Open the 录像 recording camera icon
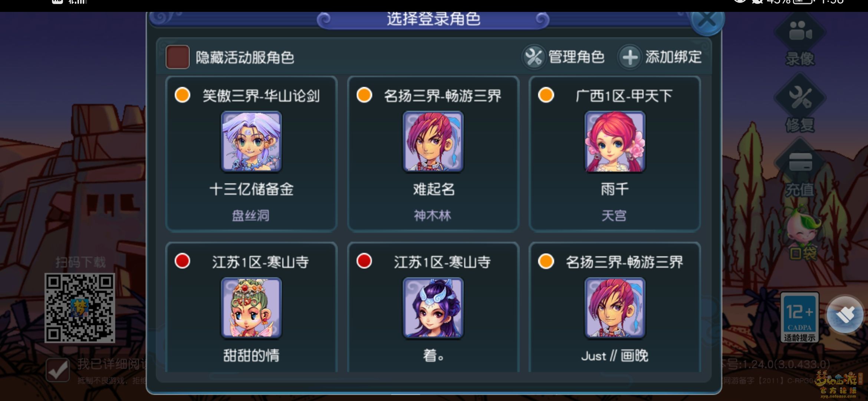The width and height of the screenshot is (868, 401). [x=800, y=31]
